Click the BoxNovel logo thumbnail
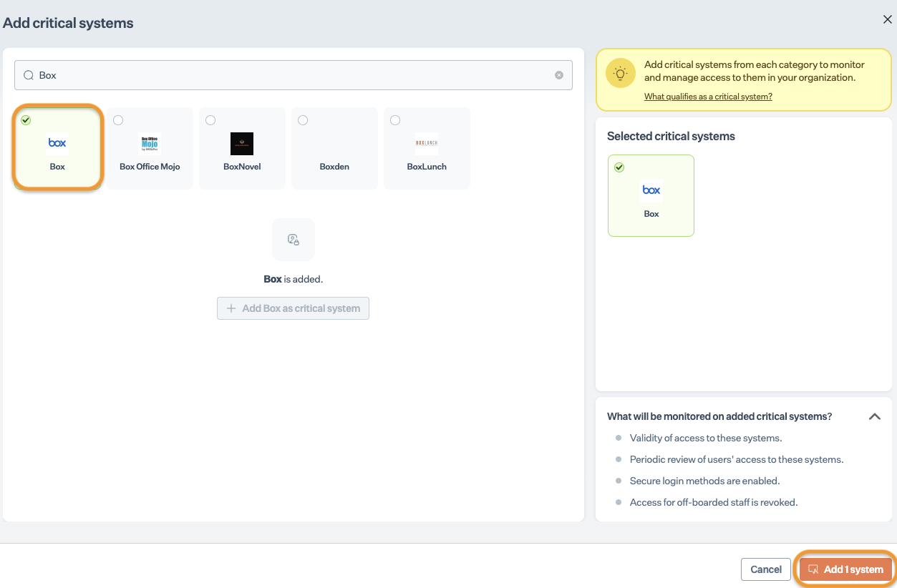Screen dimensions: 897x588 pos(242,144)
